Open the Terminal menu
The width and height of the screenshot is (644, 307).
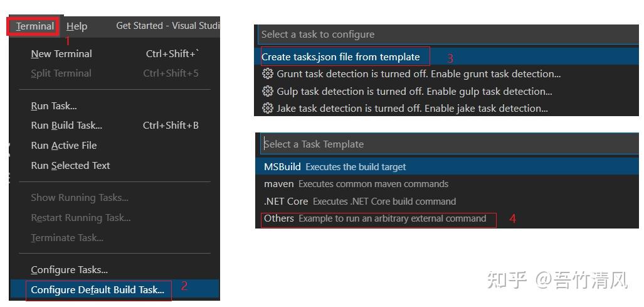tap(35, 26)
